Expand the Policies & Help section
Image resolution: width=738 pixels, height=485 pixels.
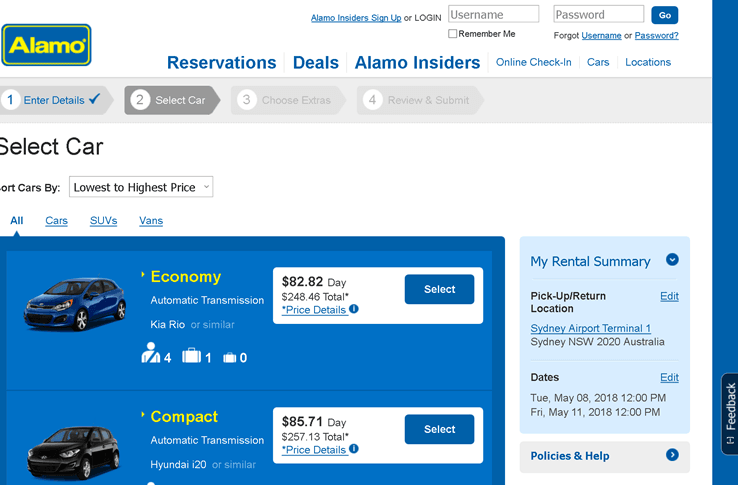tap(672, 455)
